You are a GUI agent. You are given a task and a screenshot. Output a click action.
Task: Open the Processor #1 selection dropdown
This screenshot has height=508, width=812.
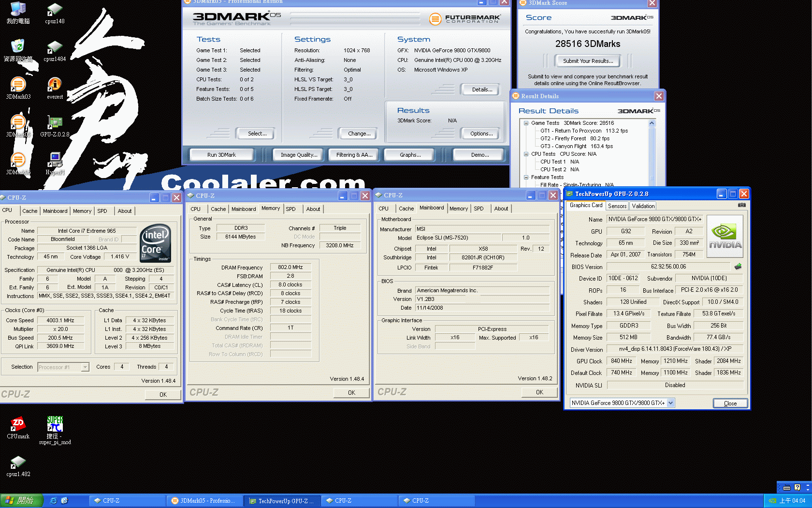(x=85, y=367)
